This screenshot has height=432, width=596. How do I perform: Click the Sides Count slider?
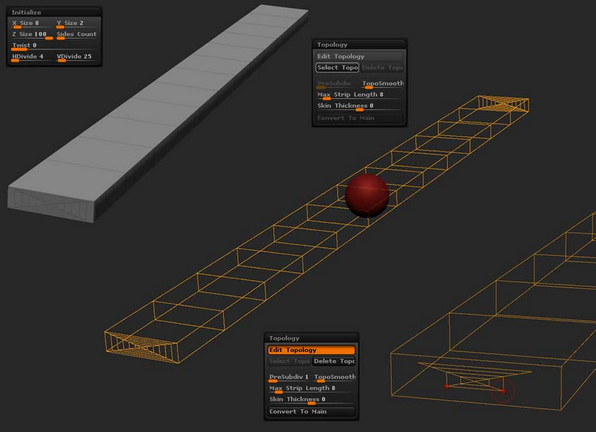(x=77, y=35)
